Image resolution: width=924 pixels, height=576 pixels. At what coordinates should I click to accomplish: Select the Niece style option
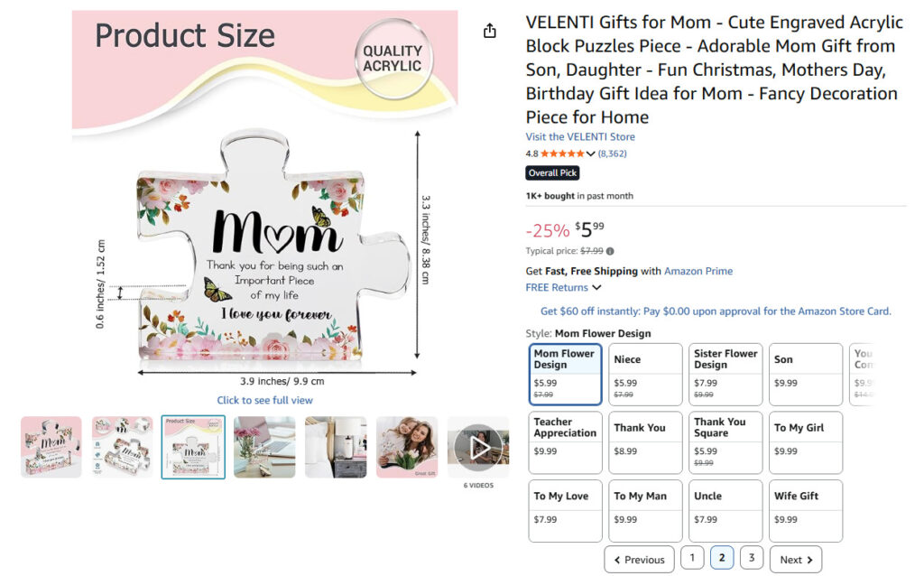coord(645,373)
